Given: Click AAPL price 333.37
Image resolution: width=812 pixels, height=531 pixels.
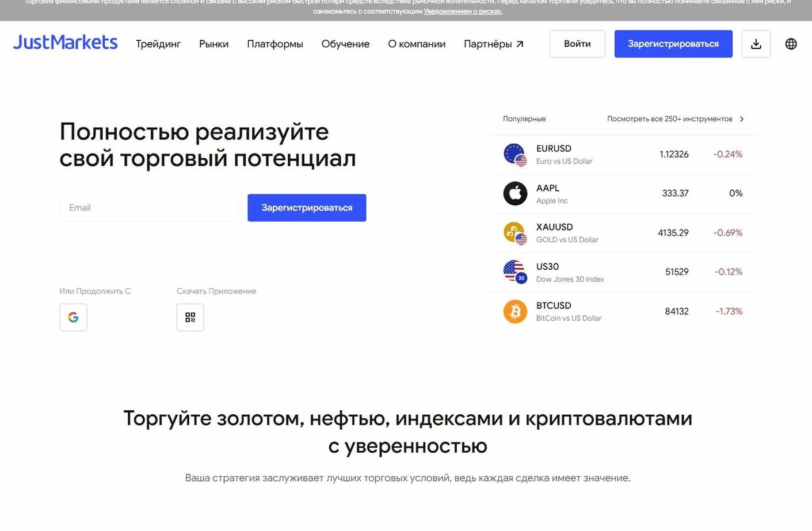Looking at the screenshot, I should 675,193.
